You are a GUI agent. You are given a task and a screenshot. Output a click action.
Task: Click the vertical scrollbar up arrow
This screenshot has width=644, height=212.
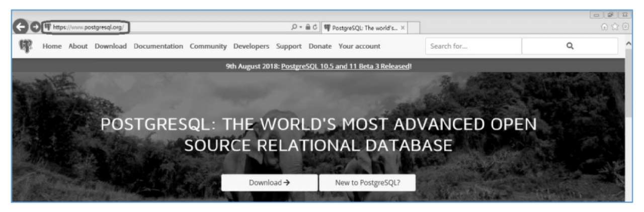tap(628, 44)
